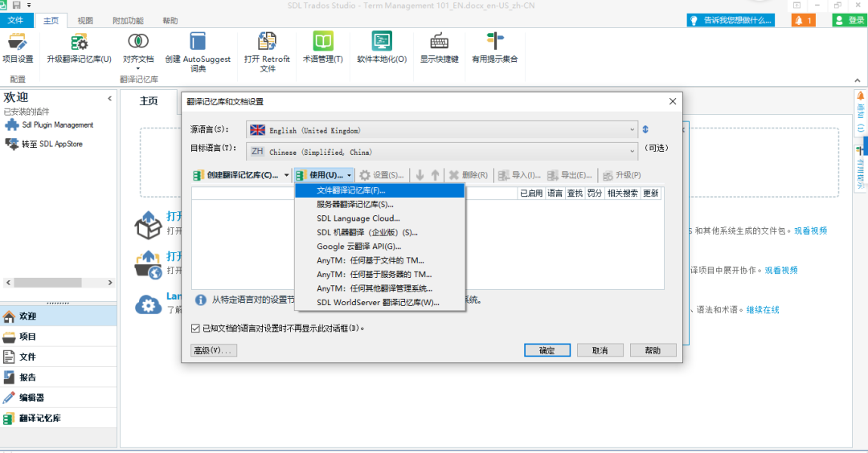Open Translation Memories (翻译记忆库) view in navigation
The height and width of the screenshot is (453, 868).
click(58, 418)
